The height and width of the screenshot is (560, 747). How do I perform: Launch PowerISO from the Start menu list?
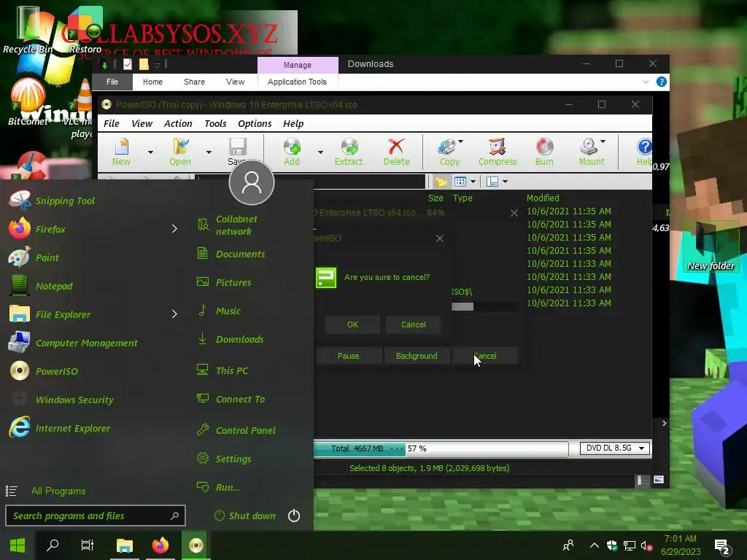57,371
